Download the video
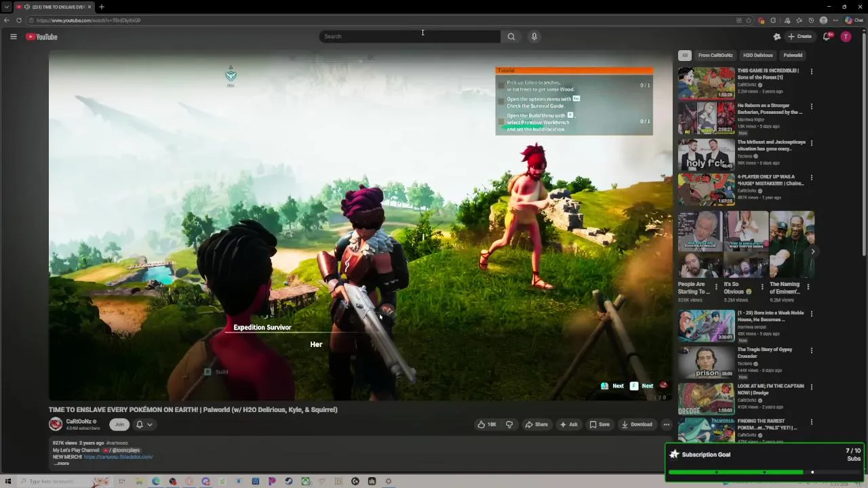Image resolution: width=868 pixels, height=488 pixels. click(637, 424)
